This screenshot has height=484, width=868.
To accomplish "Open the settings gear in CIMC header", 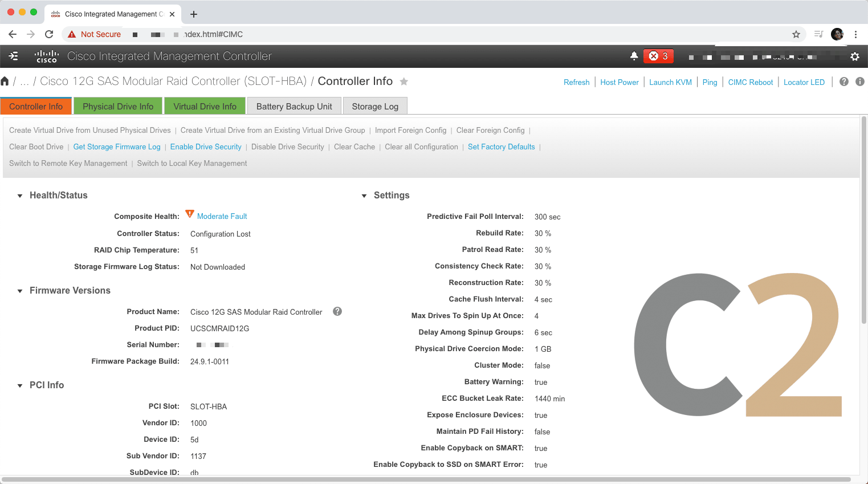I will tap(855, 56).
